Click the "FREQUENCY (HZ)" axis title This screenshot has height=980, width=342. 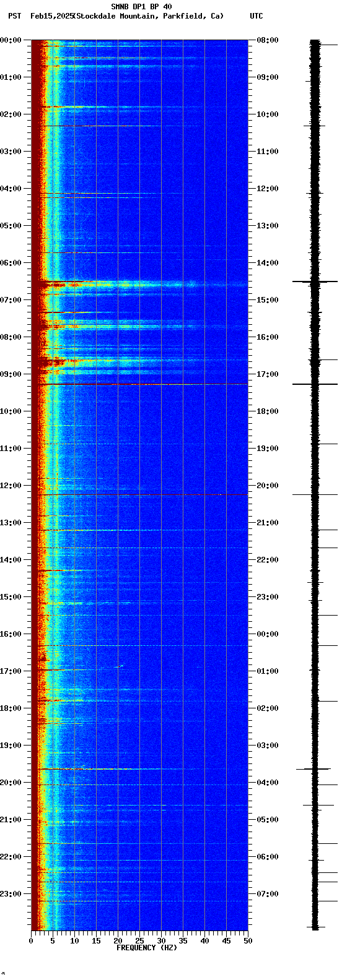coord(147,948)
